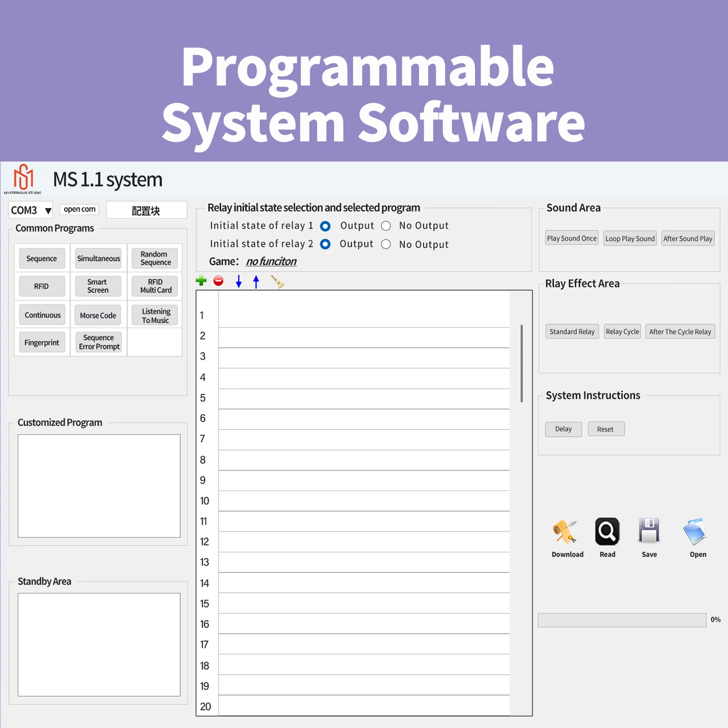Click the Open file icon
Screen dimensions: 728x728
[695, 531]
